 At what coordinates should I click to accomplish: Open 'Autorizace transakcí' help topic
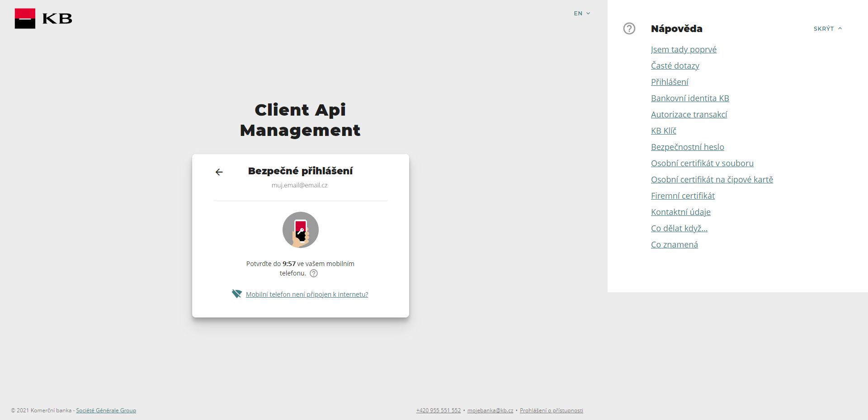(689, 115)
